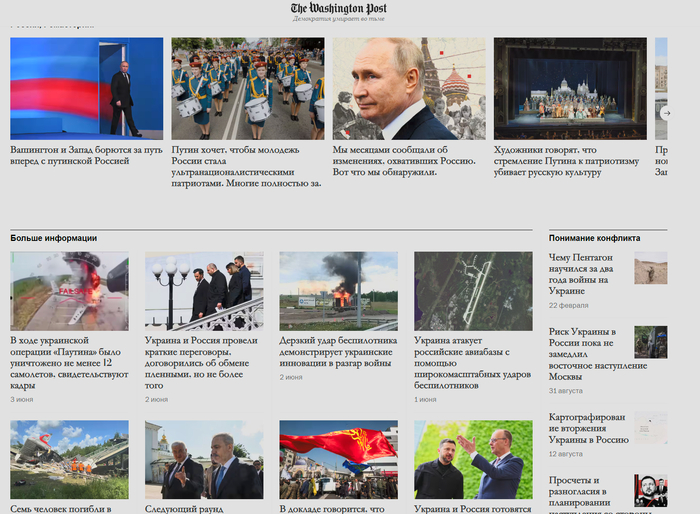Select the 'Понимание конфликта' section heading
The image size is (700, 514).
point(594,238)
